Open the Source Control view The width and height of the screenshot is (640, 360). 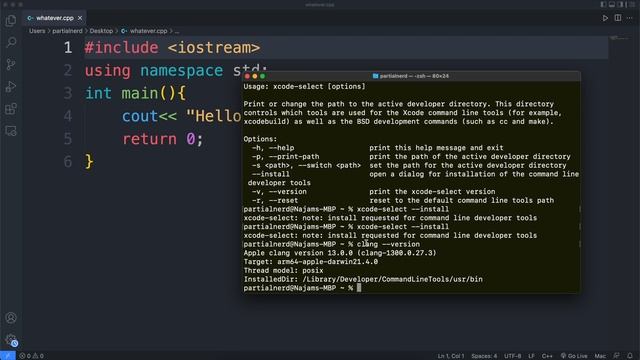pos(11,64)
